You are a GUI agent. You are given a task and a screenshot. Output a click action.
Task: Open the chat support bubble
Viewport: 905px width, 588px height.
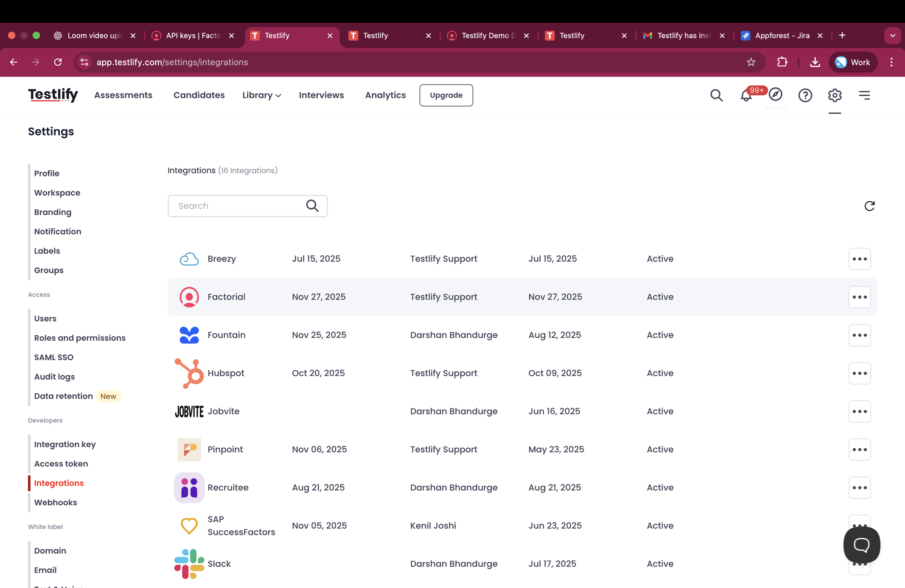click(862, 545)
